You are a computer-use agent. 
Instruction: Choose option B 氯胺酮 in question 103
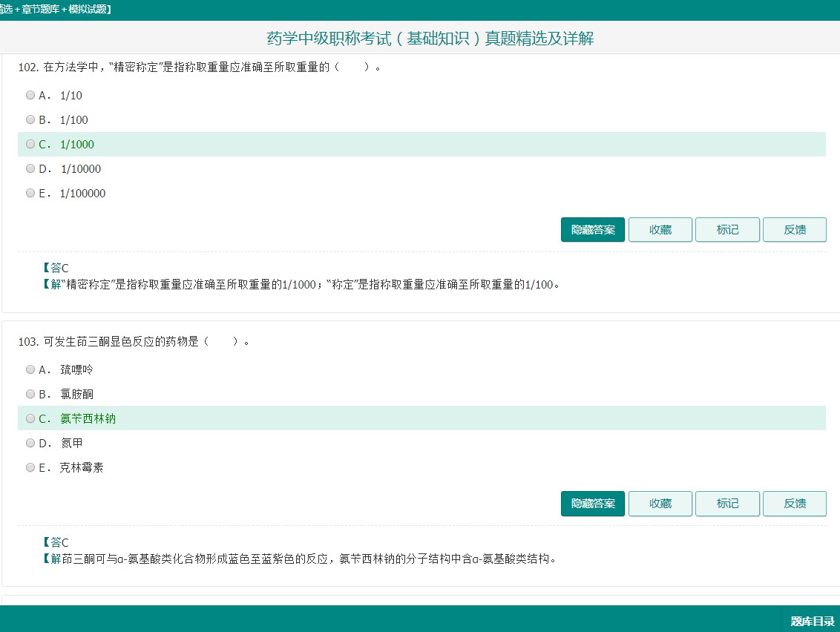coord(30,394)
